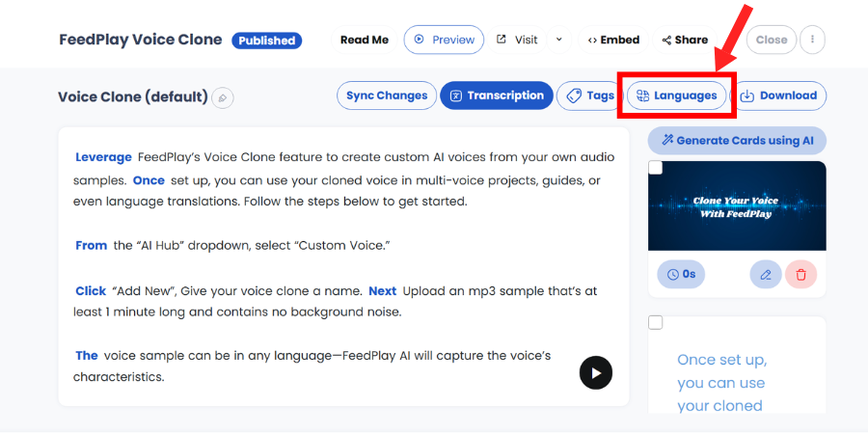Open the Read Me button
This screenshot has width=868, height=434.
tap(365, 40)
